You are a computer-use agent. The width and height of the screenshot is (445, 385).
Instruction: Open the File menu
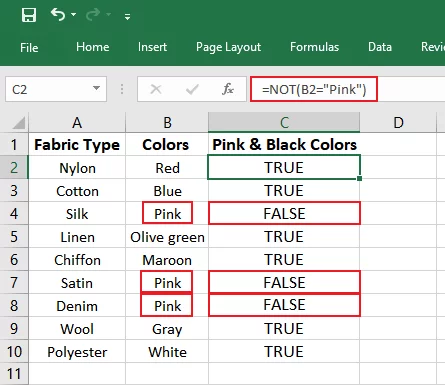point(29,48)
